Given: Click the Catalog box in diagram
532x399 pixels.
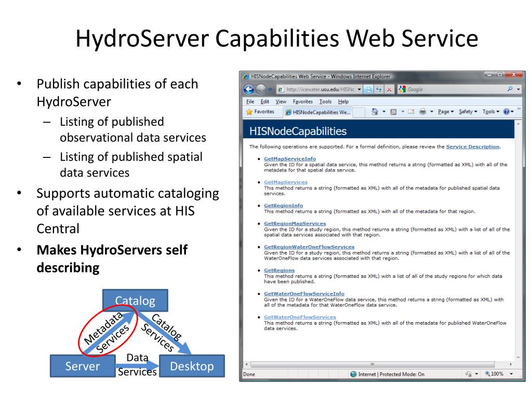Looking at the screenshot, I should [x=135, y=300].
